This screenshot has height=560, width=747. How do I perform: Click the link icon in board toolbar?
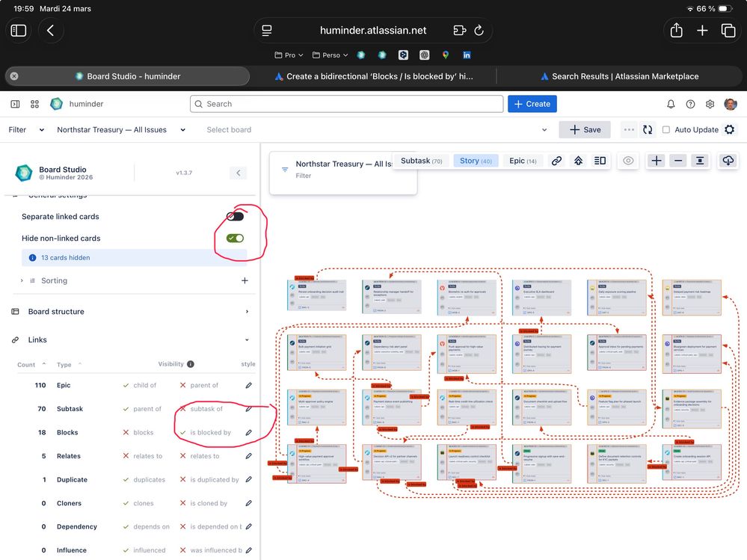pyautogui.click(x=556, y=161)
